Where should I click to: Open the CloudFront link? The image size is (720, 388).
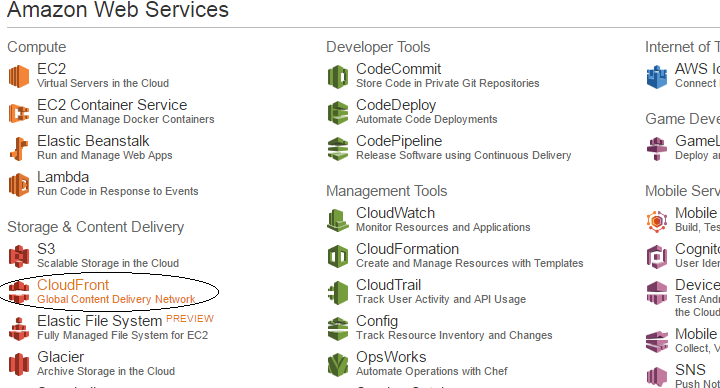click(x=73, y=285)
